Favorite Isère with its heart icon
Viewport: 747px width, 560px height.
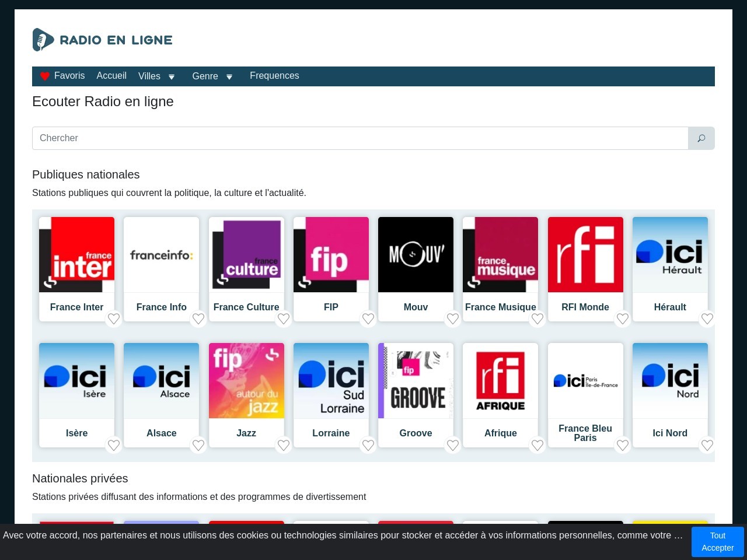114,445
